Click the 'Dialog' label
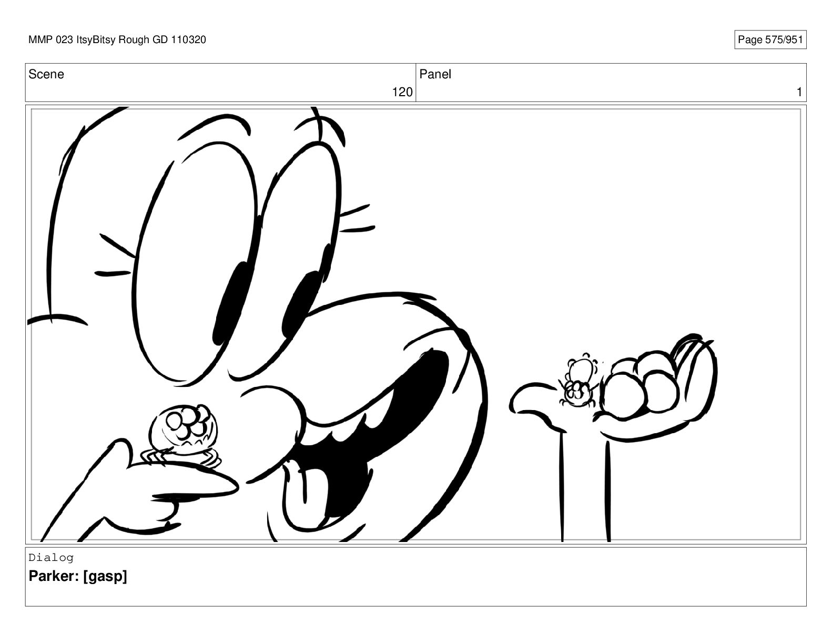This screenshot has width=832, height=644. click(x=51, y=558)
